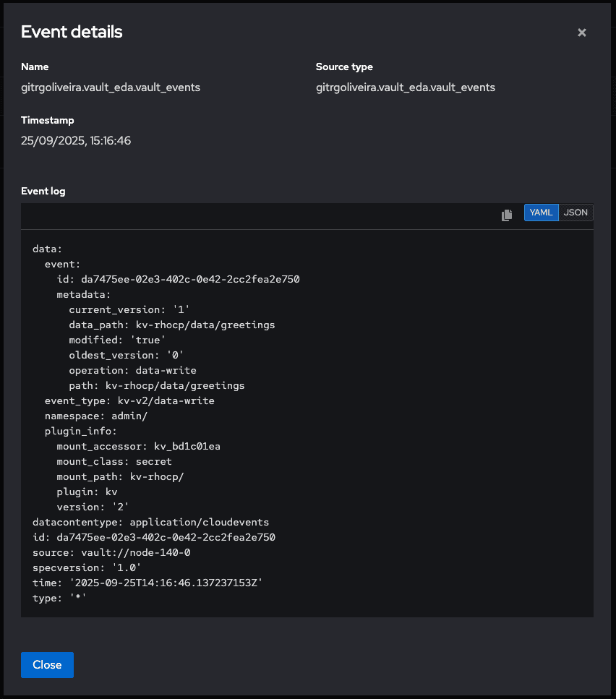Select the timestamp 25/09/2025, 15:16:46

pyautogui.click(x=76, y=141)
